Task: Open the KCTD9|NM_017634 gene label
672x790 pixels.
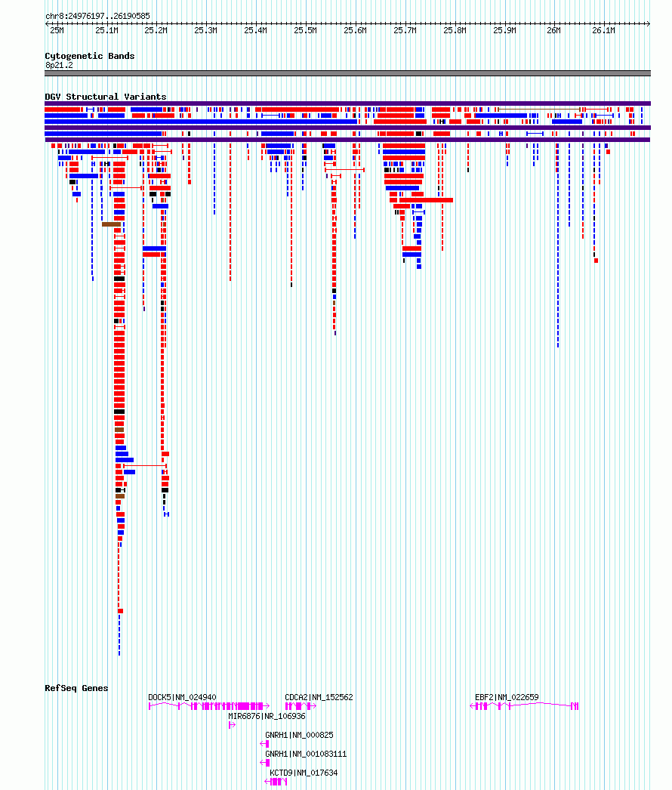Action: (x=304, y=773)
